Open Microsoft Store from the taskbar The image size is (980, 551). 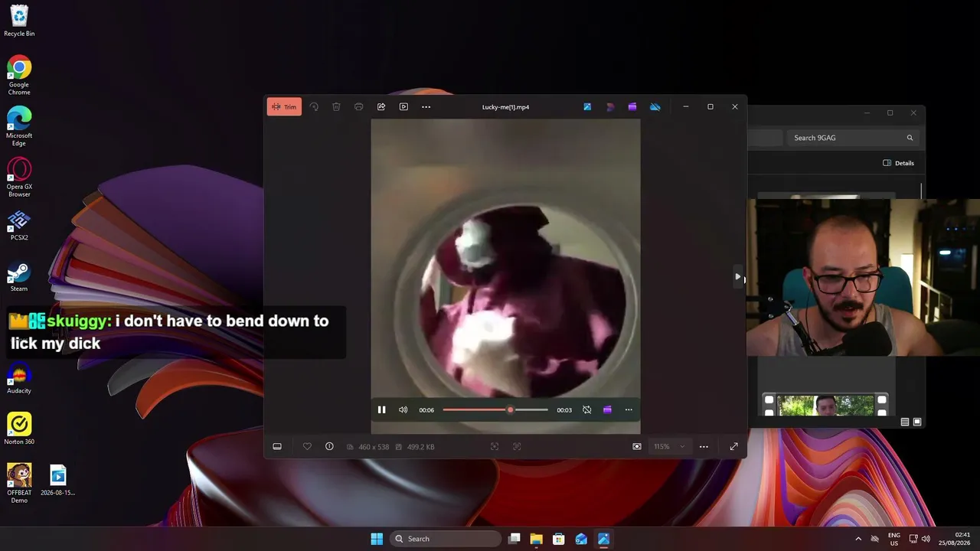click(x=559, y=539)
